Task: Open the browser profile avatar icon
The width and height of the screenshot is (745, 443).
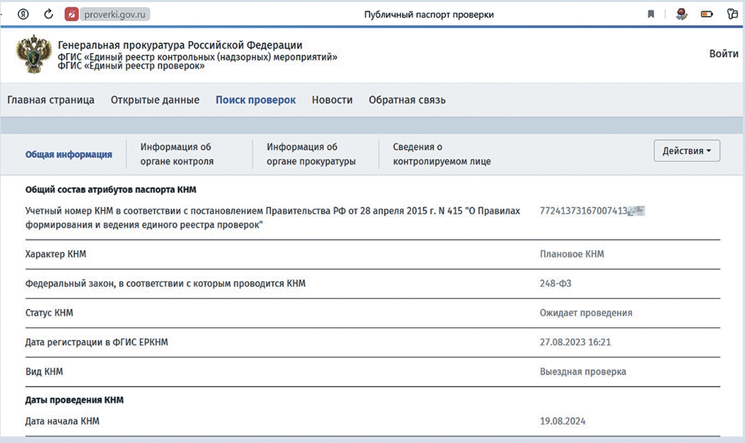Action: tap(681, 15)
